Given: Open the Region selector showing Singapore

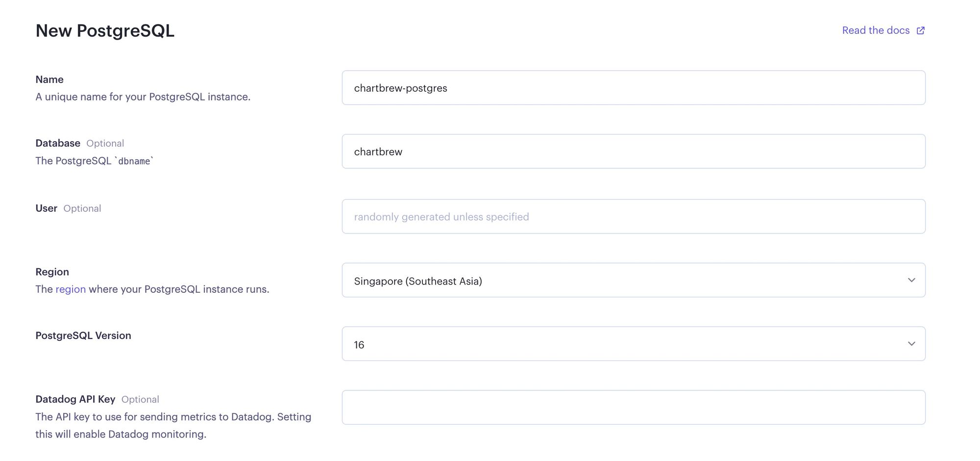Looking at the screenshot, I should (634, 280).
